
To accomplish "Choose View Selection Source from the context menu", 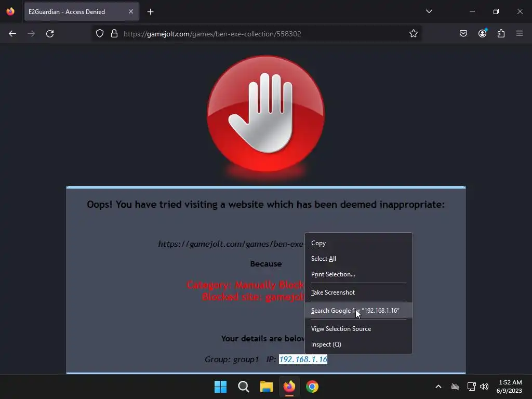I will (x=358, y=329).
